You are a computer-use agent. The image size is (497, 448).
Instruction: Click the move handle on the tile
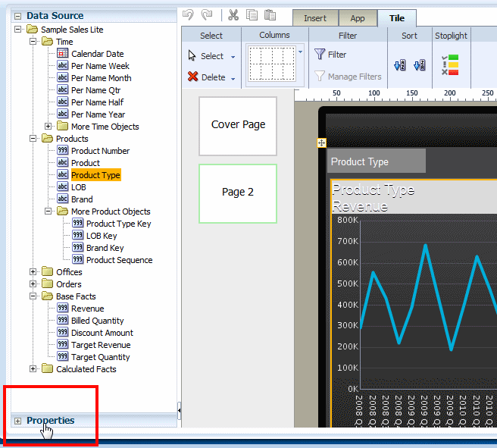coord(321,143)
